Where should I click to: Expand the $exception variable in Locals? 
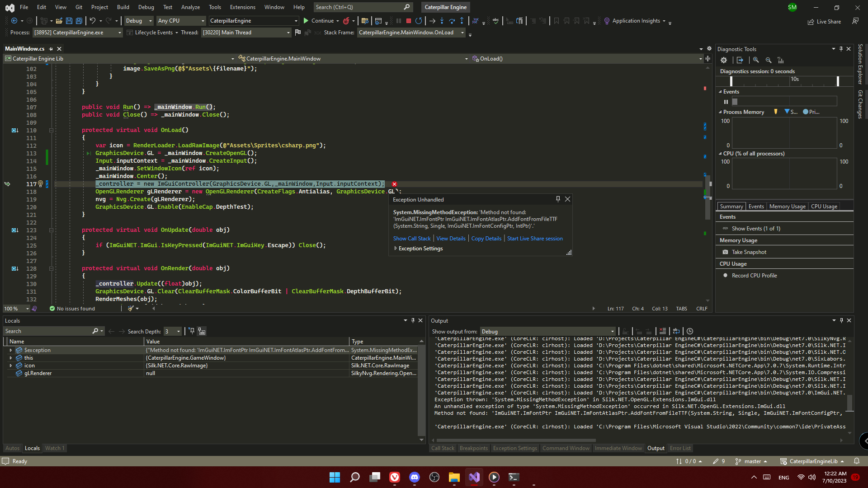coord(11,350)
